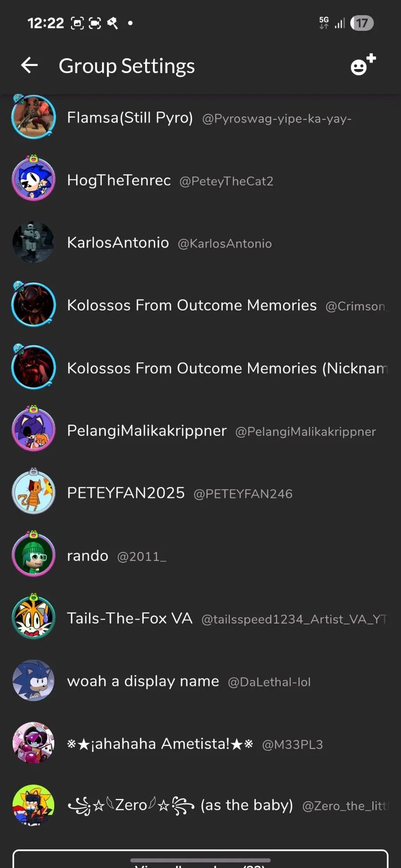Image resolution: width=401 pixels, height=868 pixels.
Task: Tap the @M33PL3 username
Action: coord(292,744)
